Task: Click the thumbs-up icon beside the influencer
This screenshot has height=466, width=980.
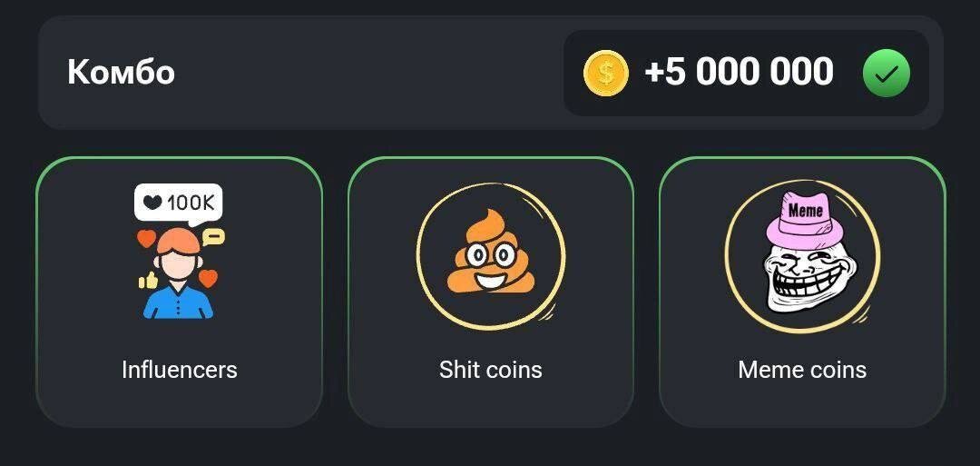Action: [148, 280]
